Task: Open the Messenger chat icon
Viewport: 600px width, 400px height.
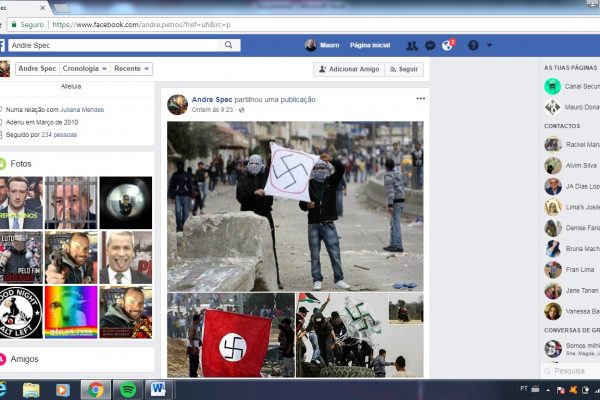Action: (x=430, y=46)
